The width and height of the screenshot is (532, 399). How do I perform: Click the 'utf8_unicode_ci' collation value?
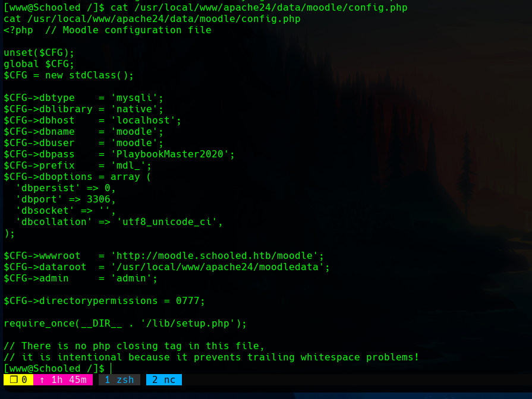click(x=169, y=222)
